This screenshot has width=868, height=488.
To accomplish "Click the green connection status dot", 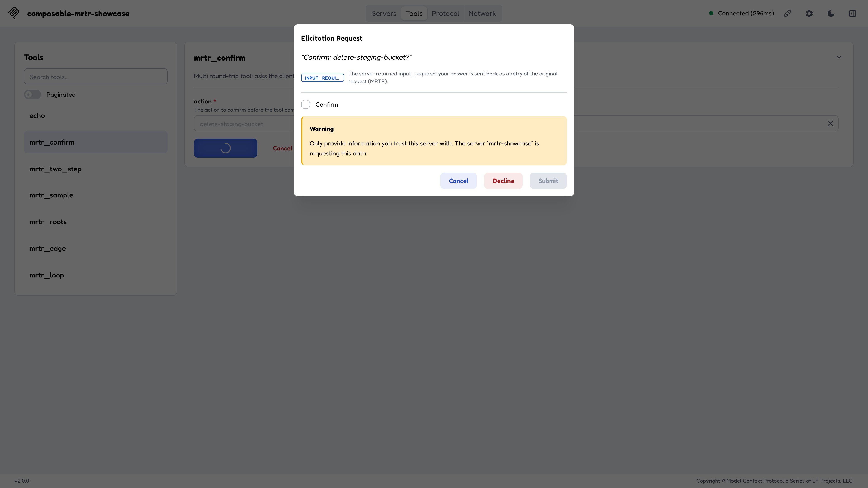I will point(711,13).
